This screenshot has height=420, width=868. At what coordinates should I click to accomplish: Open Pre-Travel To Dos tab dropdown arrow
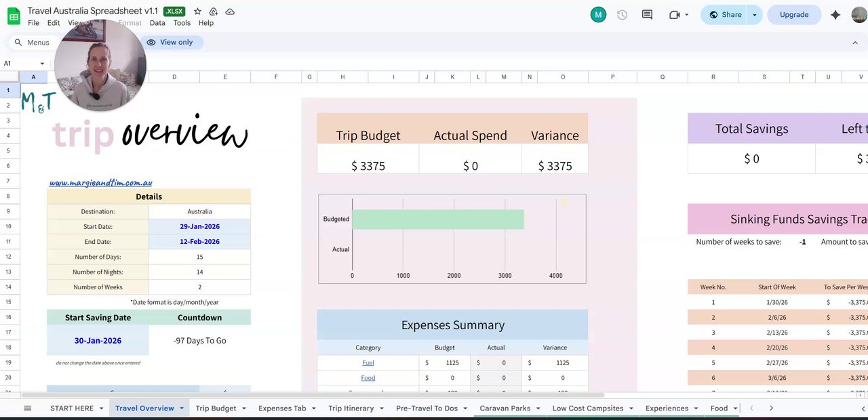point(465,408)
